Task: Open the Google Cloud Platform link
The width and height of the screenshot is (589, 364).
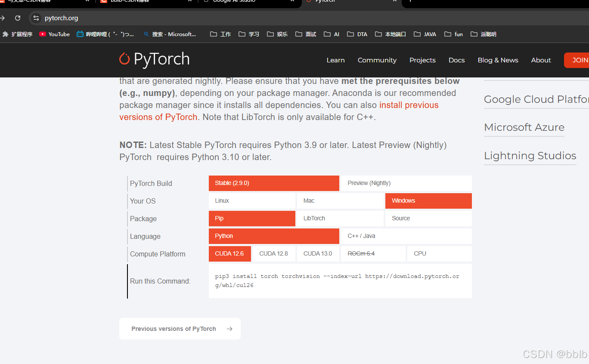Action: (x=536, y=99)
